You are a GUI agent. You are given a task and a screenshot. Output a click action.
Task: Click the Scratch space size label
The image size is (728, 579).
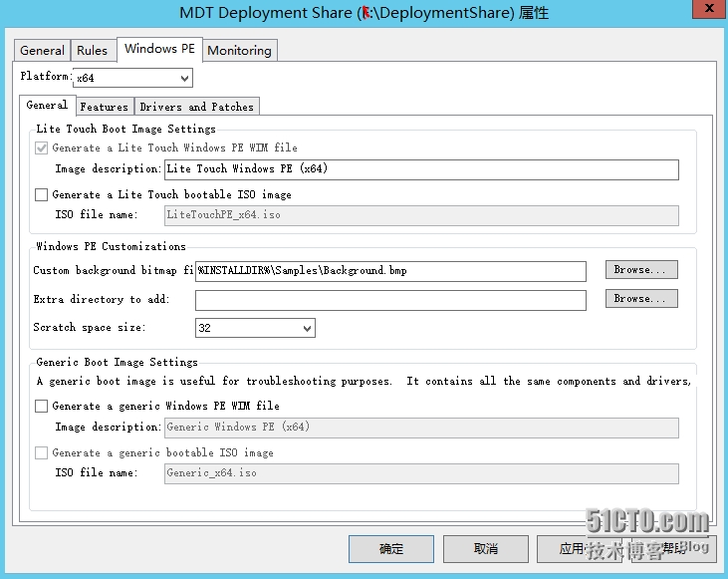pyautogui.click(x=90, y=327)
